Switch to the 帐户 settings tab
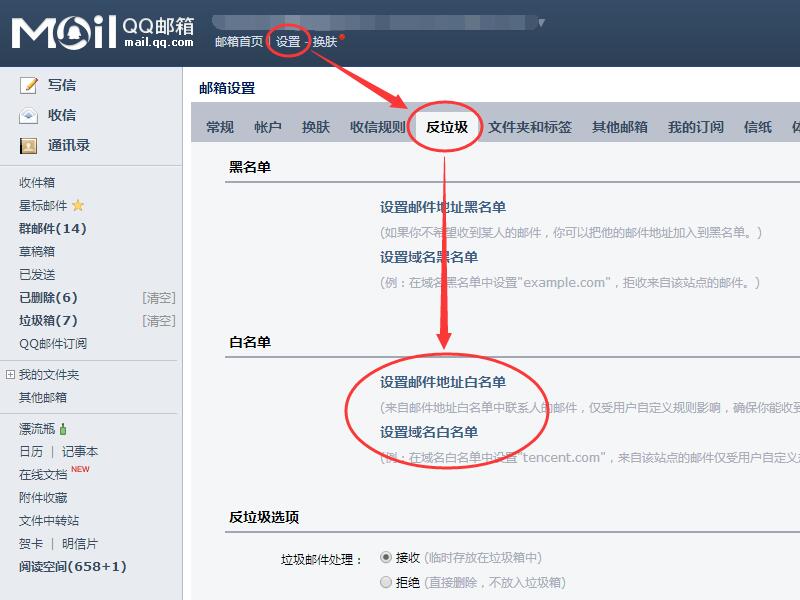Viewport: 800px width, 600px height. (x=268, y=127)
